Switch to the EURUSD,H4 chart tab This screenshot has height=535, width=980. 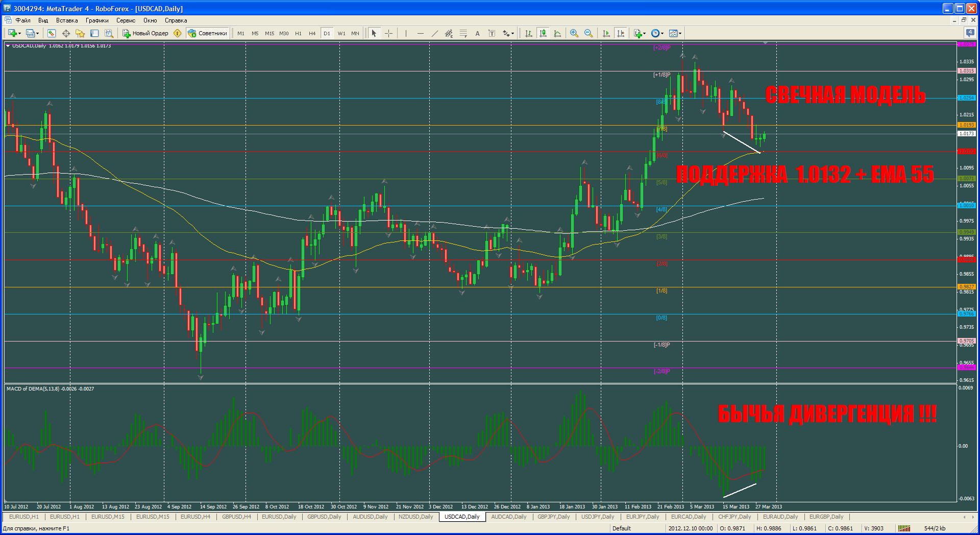[195, 517]
